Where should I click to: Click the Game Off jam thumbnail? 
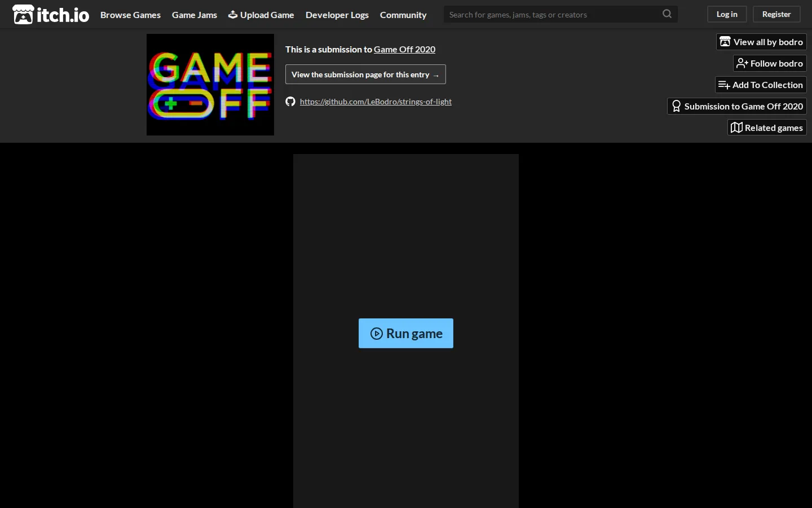point(210,85)
